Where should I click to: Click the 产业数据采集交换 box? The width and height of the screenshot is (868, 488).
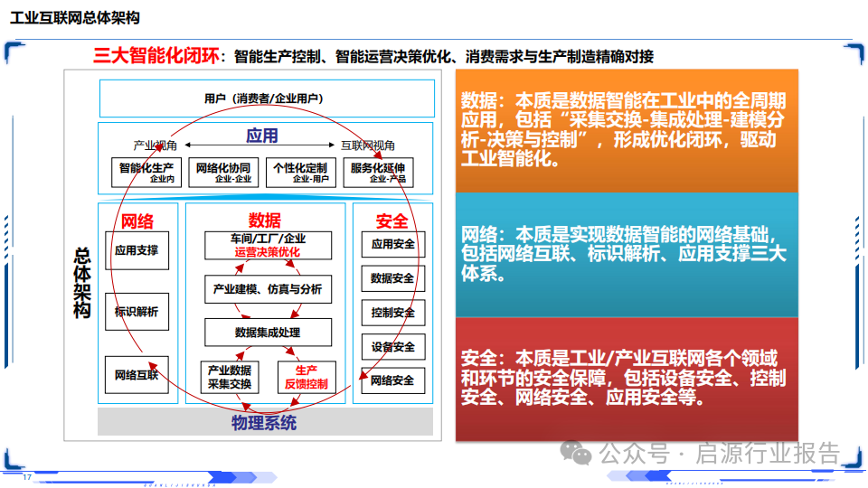[x=230, y=377]
